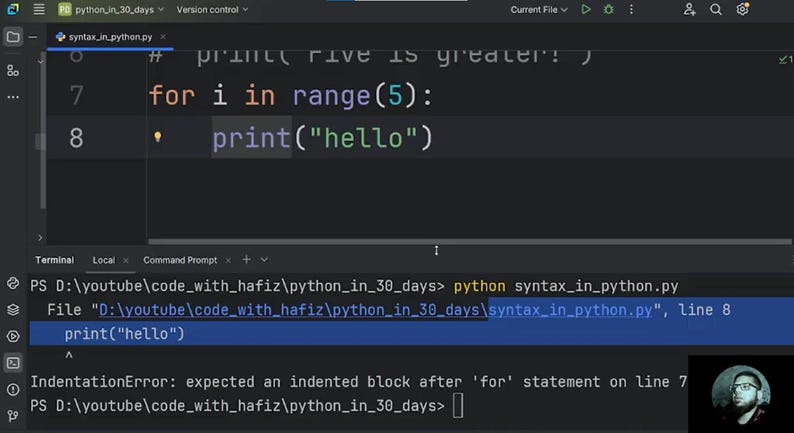The width and height of the screenshot is (794, 433).
Task: Start debugging with the bug icon
Action: point(609,10)
